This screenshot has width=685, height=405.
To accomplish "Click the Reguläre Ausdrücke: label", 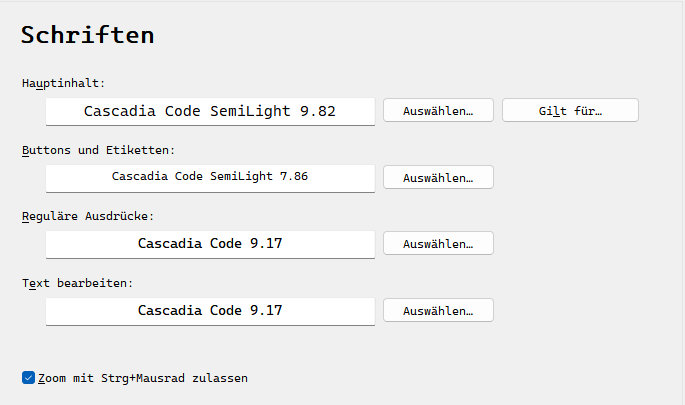I will (x=88, y=216).
